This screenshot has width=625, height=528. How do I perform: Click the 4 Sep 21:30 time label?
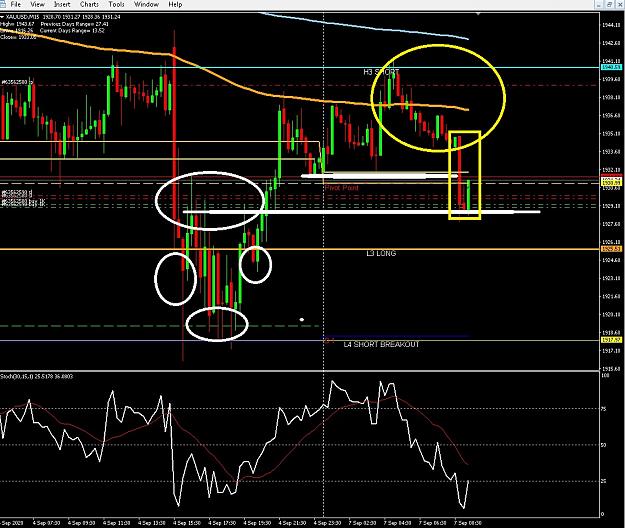[x=292, y=523]
